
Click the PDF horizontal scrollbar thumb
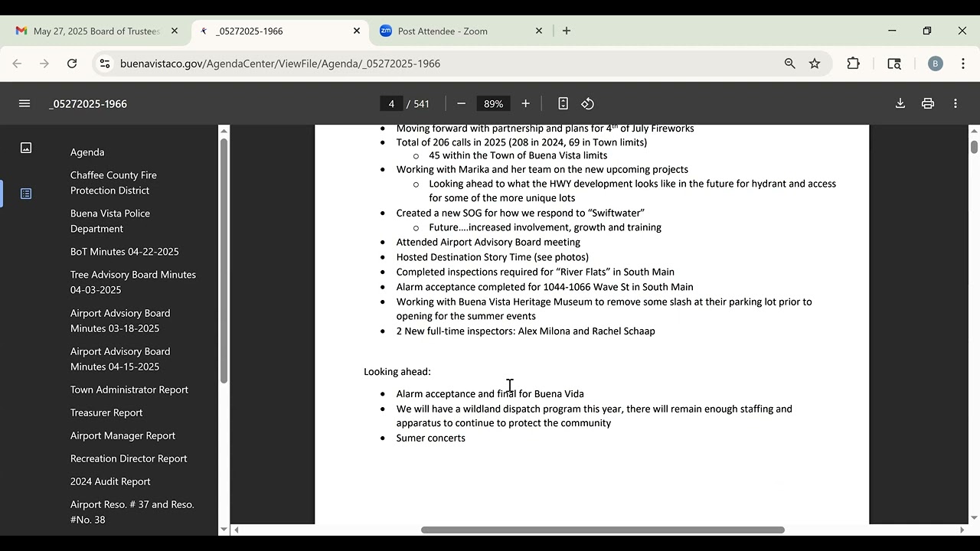click(603, 530)
